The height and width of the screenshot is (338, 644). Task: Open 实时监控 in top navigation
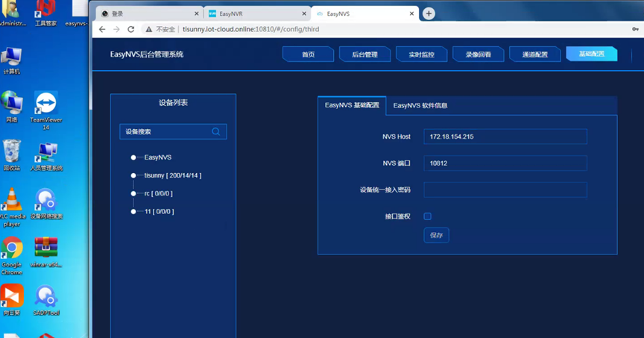[x=421, y=54]
